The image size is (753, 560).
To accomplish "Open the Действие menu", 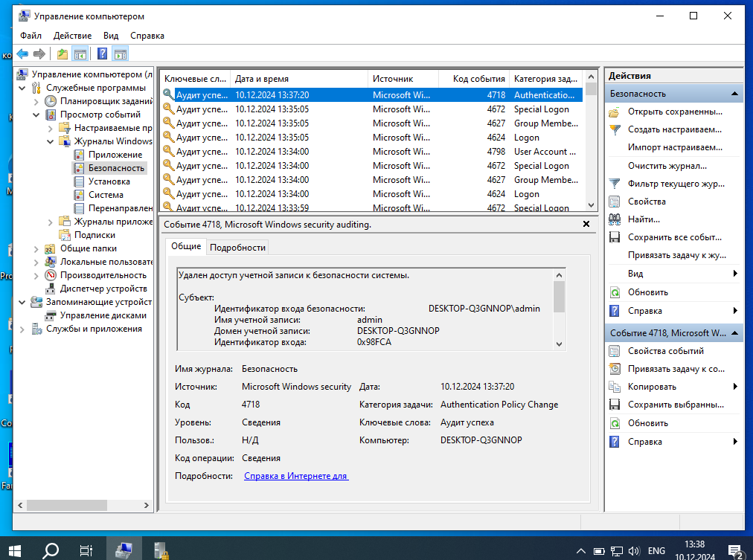I will (x=72, y=36).
